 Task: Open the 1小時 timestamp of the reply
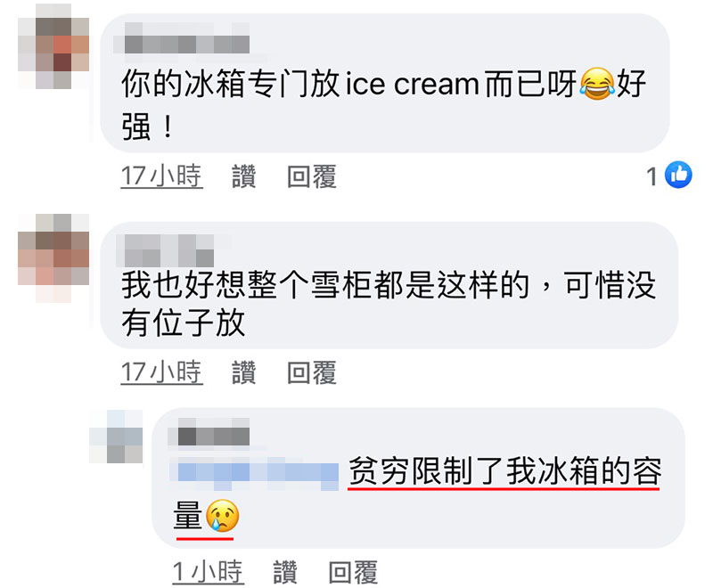pos(209,572)
